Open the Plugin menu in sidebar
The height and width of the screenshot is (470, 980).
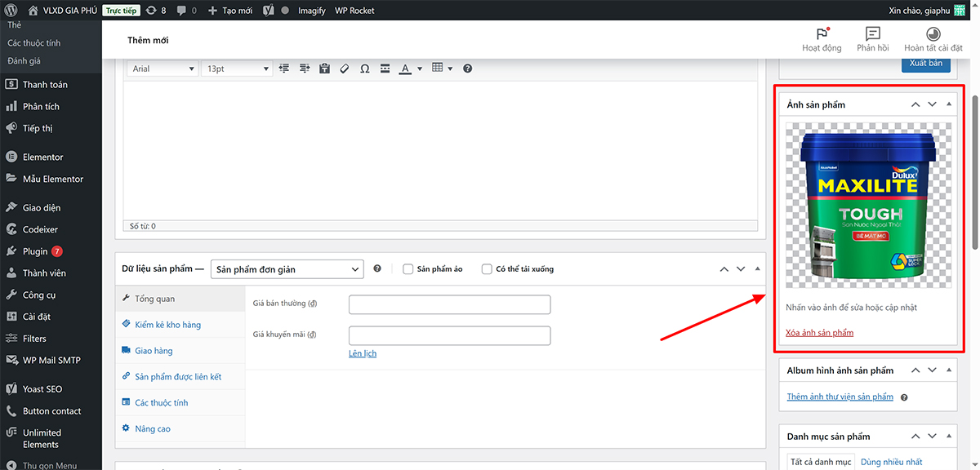click(x=35, y=251)
